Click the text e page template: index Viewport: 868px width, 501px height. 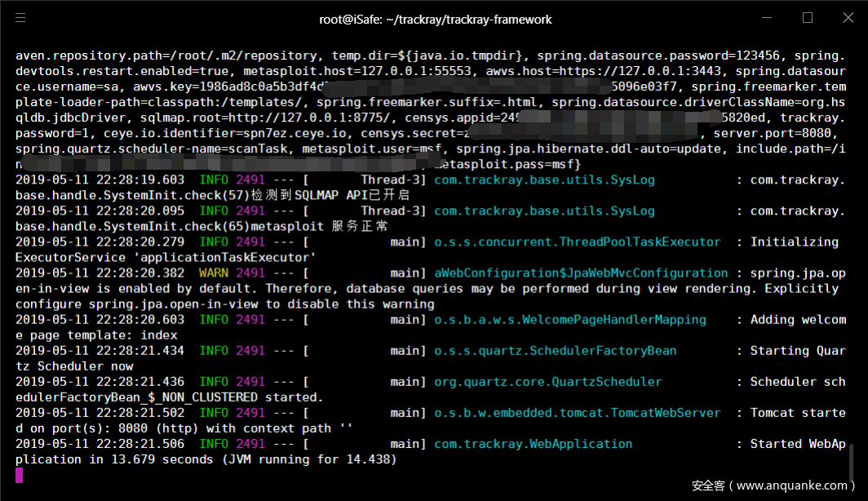96,335
